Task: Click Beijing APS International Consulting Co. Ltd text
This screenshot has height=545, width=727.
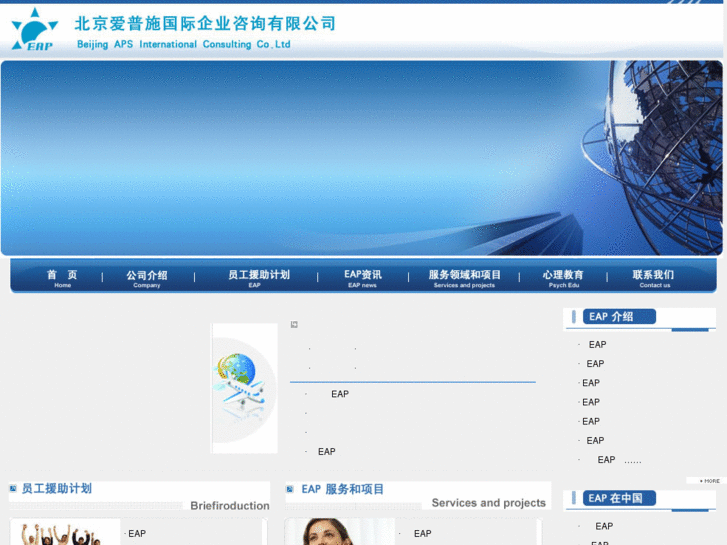Action: pos(184,44)
